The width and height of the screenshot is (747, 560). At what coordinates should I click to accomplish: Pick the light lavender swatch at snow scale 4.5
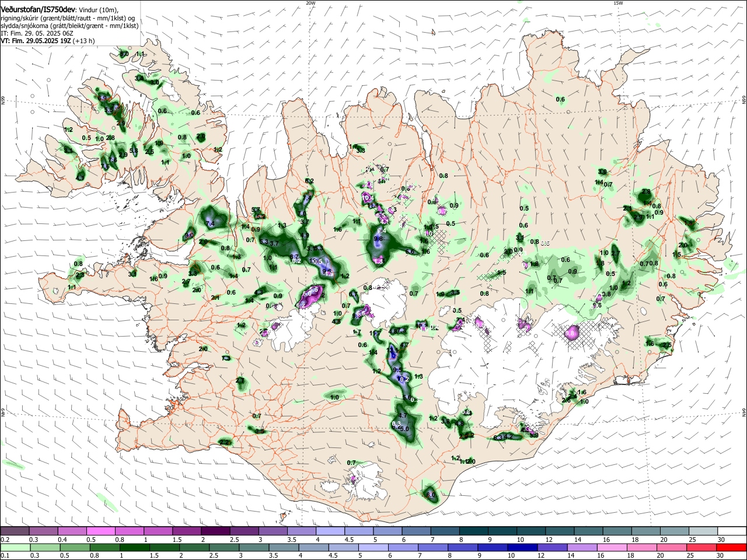(358, 531)
